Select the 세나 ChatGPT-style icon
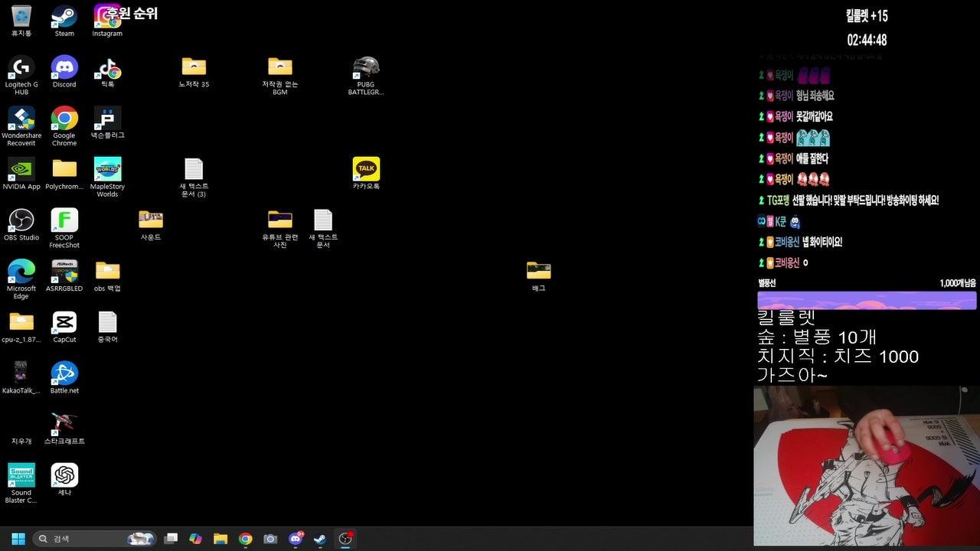The width and height of the screenshot is (980, 551). point(64,480)
